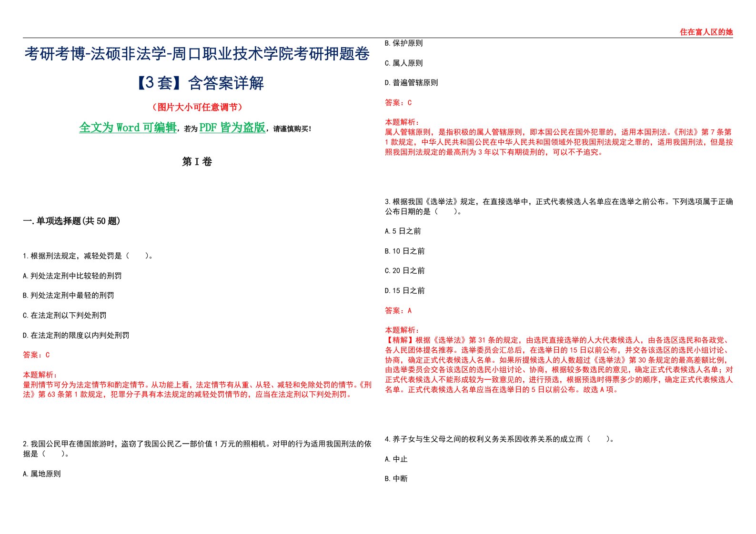The width and height of the screenshot is (756, 534).
Task: Click 本题解析 label under question 1
Action: pos(40,375)
